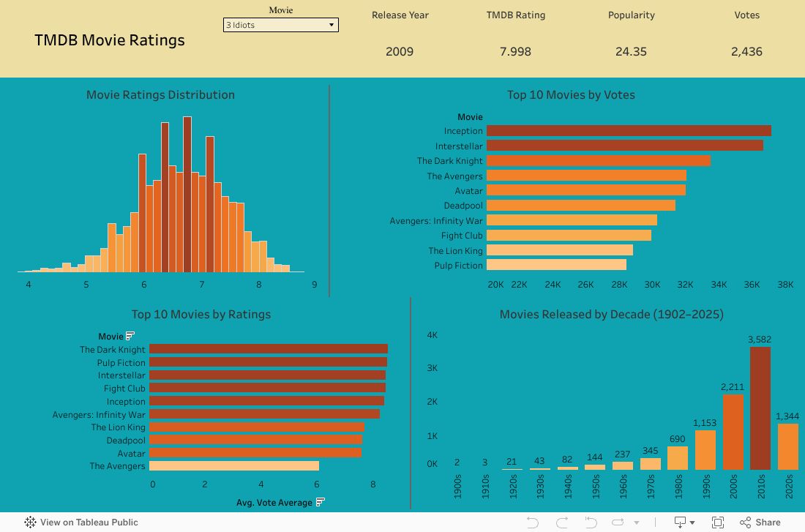Screen dimensions: 805x532
Task: Click the Revert icon in toolbar
Action: 591,522
